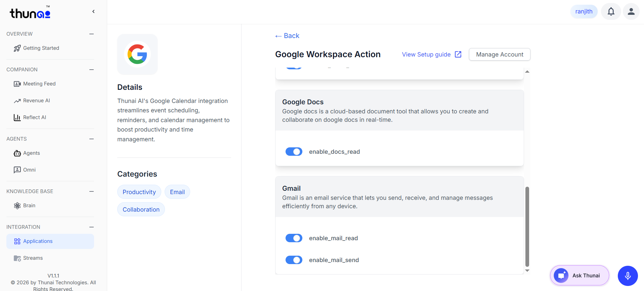This screenshot has height=291, width=644.
Task: Click the external link icon beside Setup guide
Action: (458, 54)
